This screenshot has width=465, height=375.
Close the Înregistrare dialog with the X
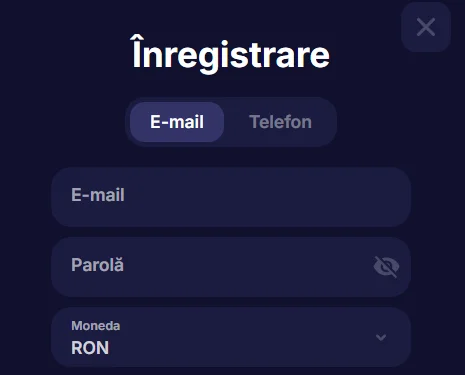(426, 27)
